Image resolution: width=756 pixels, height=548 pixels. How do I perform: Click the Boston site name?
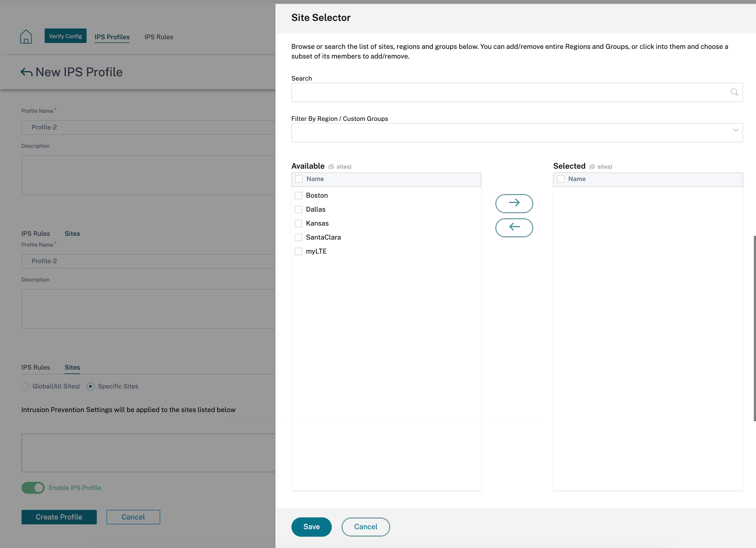[x=317, y=196]
